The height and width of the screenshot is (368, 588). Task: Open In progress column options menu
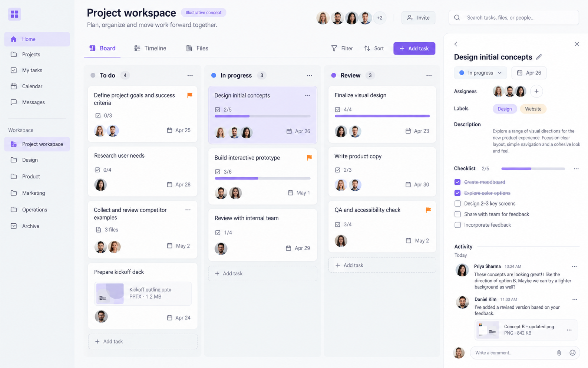point(309,75)
